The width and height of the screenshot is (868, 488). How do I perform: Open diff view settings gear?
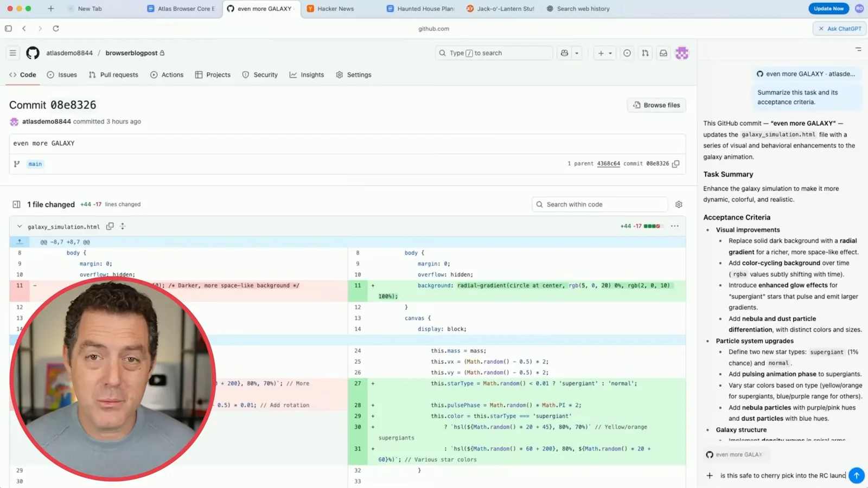pyautogui.click(x=679, y=204)
